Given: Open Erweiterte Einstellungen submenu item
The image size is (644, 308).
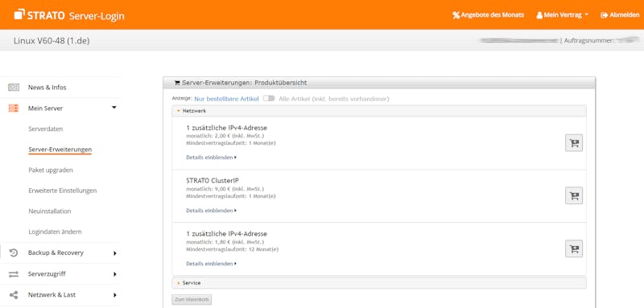Looking at the screenshot, I should [x=63, y=191].
